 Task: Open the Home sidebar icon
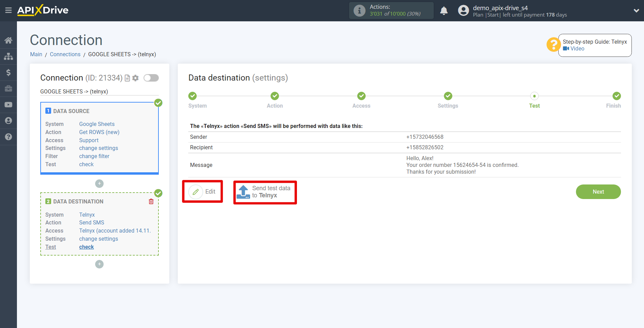(8, 40)
